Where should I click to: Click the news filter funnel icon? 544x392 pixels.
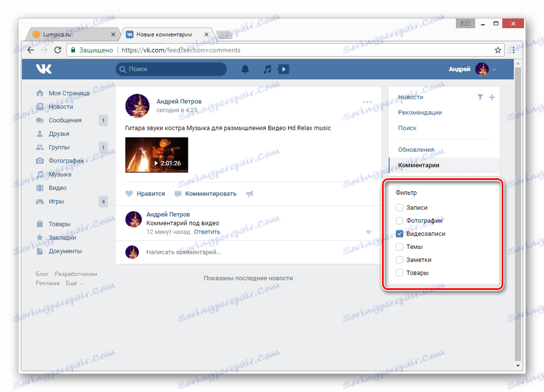(x=480, y=97)
